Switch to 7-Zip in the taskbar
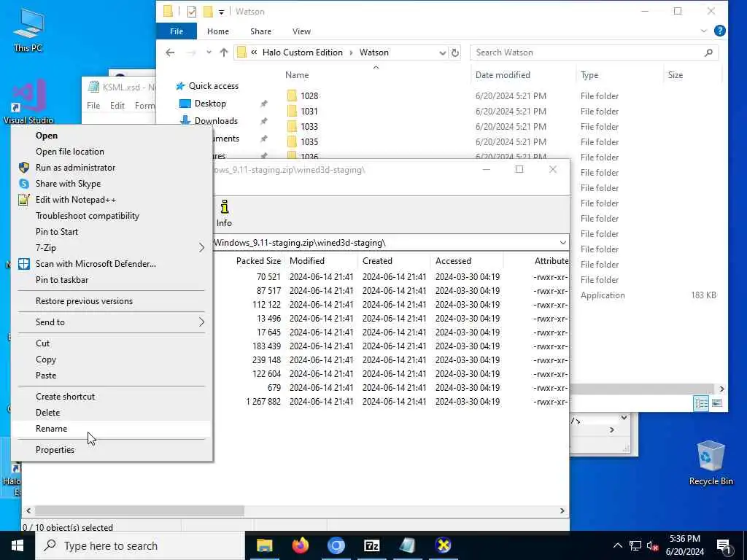This screenshot has height=560, width=747. pyautogui.click(x=371, y=545)
